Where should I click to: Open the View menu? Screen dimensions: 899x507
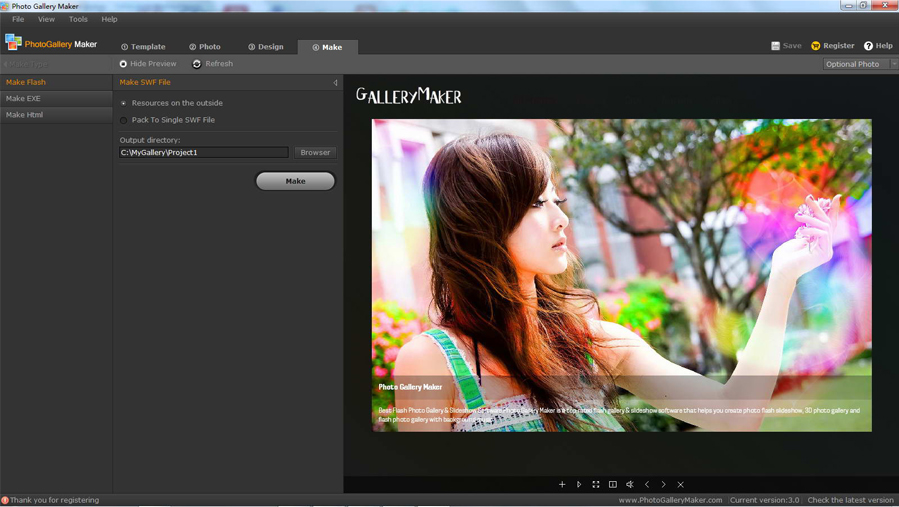click(x=46, y=19)
